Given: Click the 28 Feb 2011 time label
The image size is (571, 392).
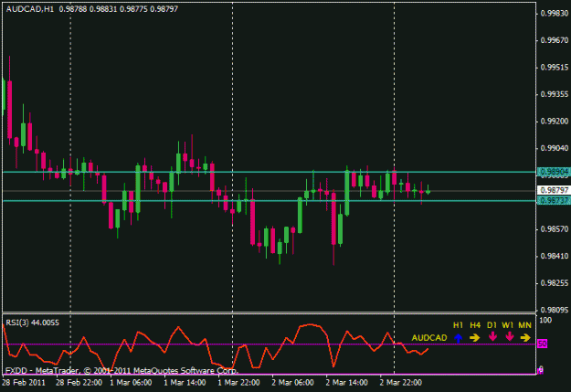Looking at the screenshot, I should click(x=24, y=383).
